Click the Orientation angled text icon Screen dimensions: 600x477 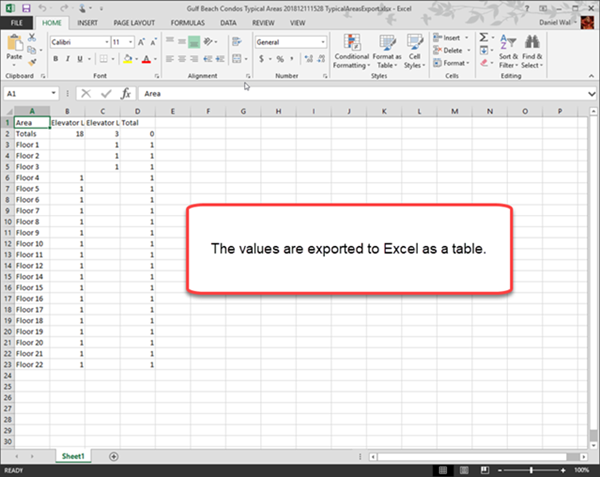209,41
